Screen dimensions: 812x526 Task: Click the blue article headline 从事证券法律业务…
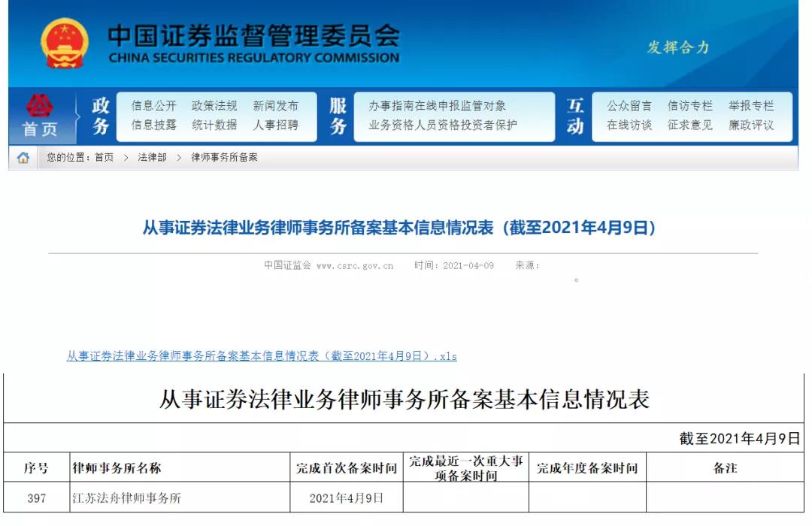click(399, 228)
